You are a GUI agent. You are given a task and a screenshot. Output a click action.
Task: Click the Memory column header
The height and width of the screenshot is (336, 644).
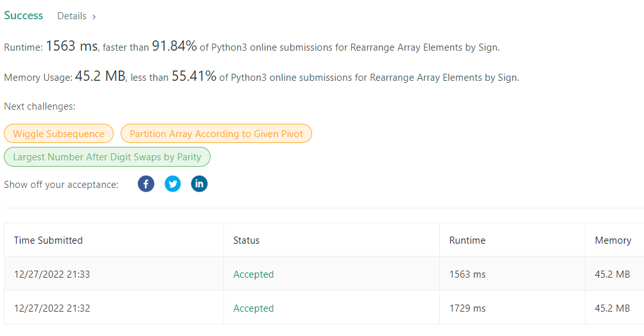[x=613, y=240]
